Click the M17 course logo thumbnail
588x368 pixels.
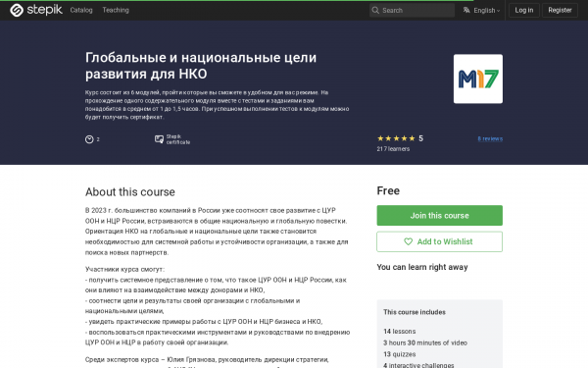click(x=478, y=79)
